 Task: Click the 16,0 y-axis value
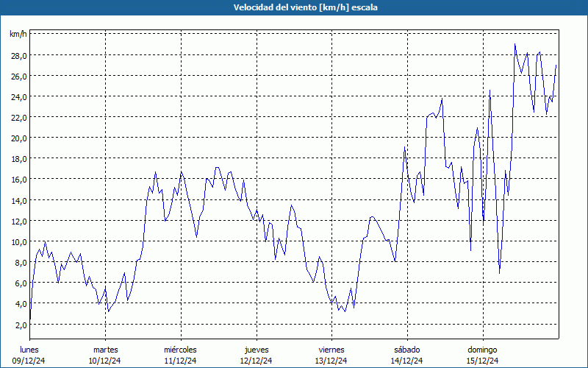point(19,180)
